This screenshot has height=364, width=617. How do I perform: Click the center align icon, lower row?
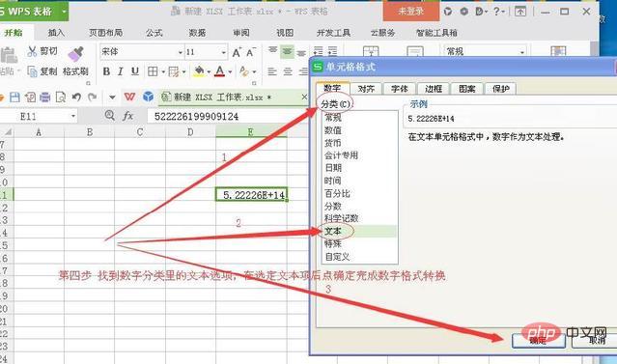click(288, 71)
